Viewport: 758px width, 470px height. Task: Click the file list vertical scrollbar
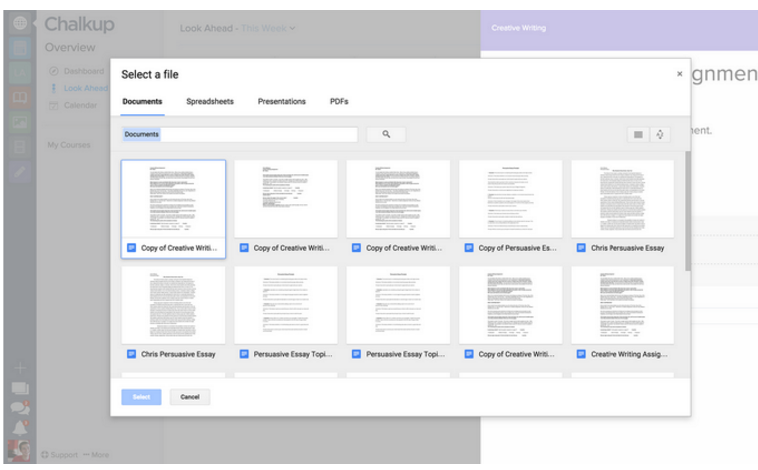(x=687, y=211)
